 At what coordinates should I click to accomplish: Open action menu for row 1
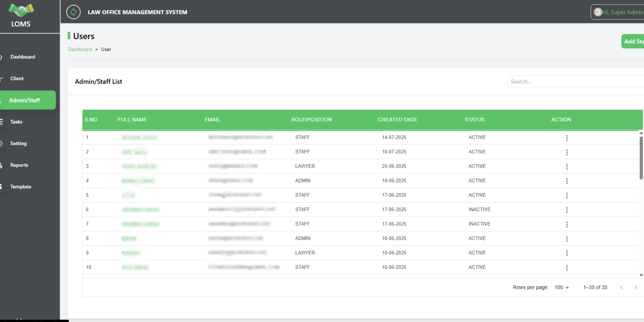(x=567, y=138)
